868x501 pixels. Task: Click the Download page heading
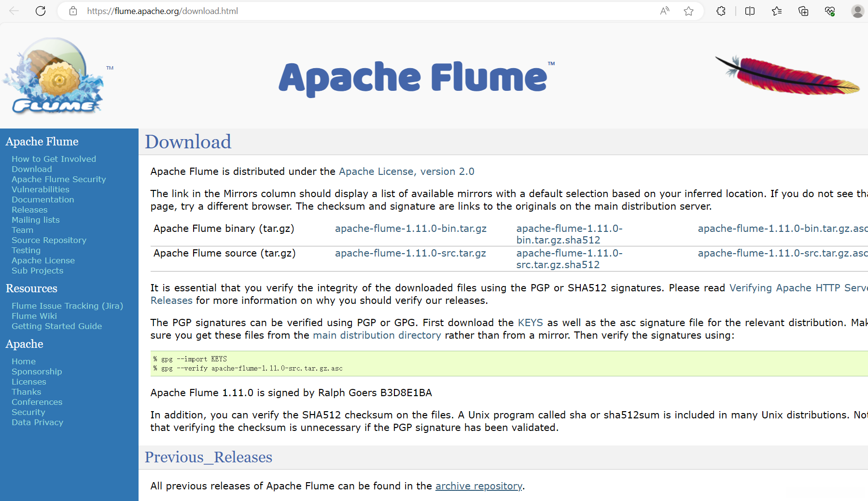188,142
